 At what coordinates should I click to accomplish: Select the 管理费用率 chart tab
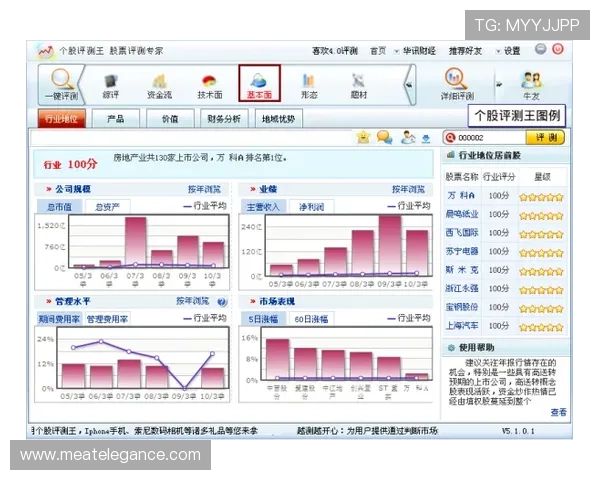point(108,319)
